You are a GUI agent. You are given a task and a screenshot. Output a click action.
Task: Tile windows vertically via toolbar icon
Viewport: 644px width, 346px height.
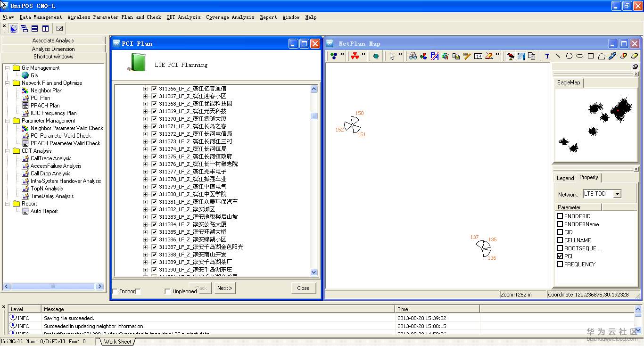click(x=45, y=28)
